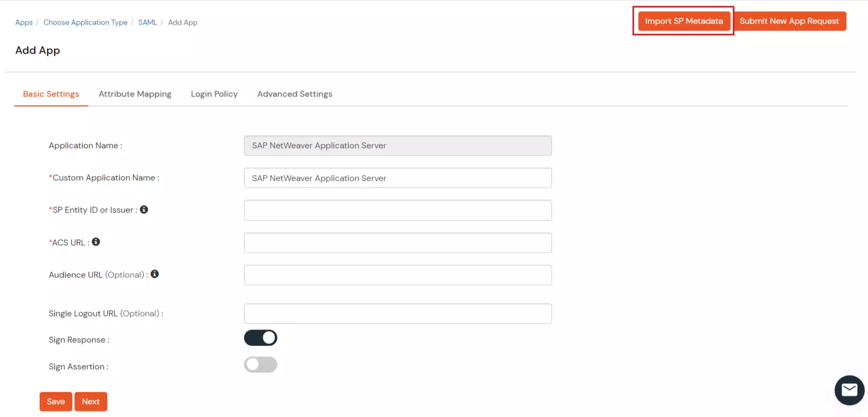Click the Save button
This screenshot has width=868, height=417.
click(x=56, y=401)
